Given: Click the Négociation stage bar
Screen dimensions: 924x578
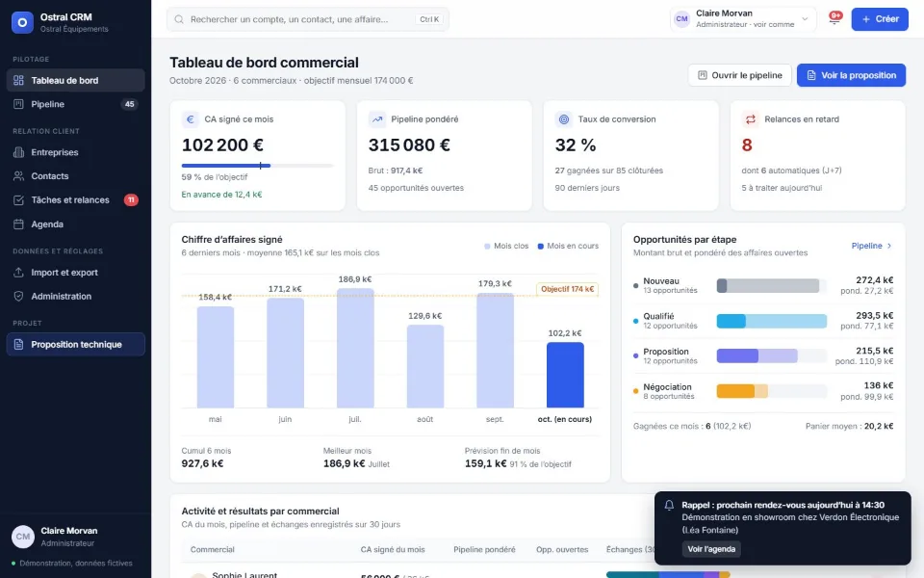Looking at the screenshot, I should (771, 391).
